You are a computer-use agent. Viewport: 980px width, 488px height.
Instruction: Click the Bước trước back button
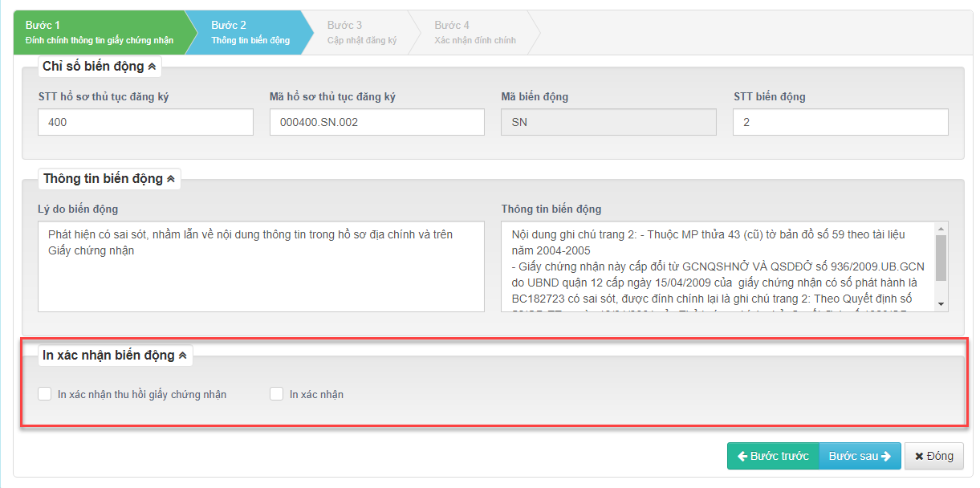pos(772,456)
